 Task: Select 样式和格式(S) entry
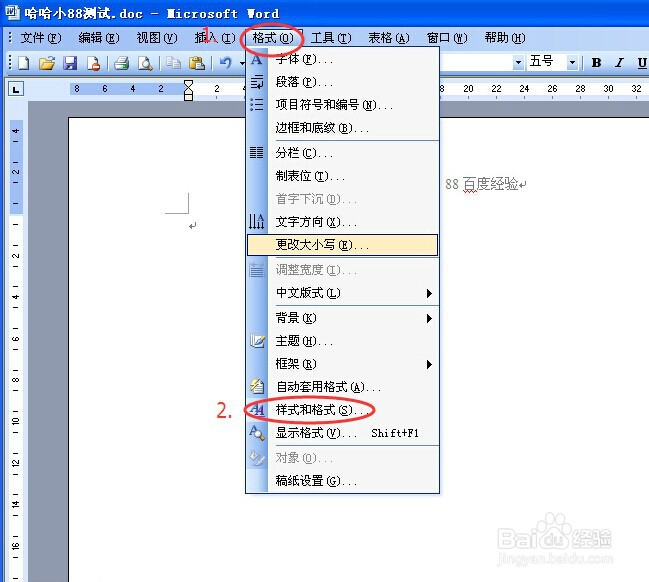pyautogui.click(x=342, y=410)
